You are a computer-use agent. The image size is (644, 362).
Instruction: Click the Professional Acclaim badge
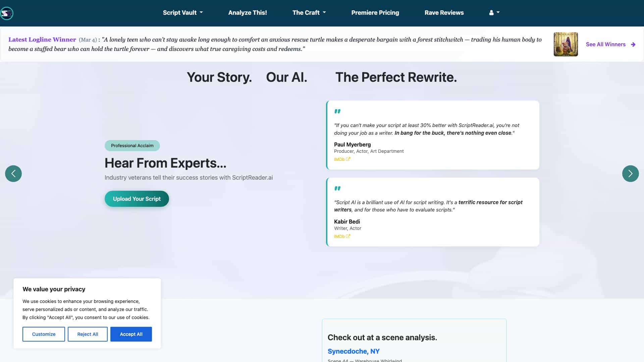click(132, 145)
